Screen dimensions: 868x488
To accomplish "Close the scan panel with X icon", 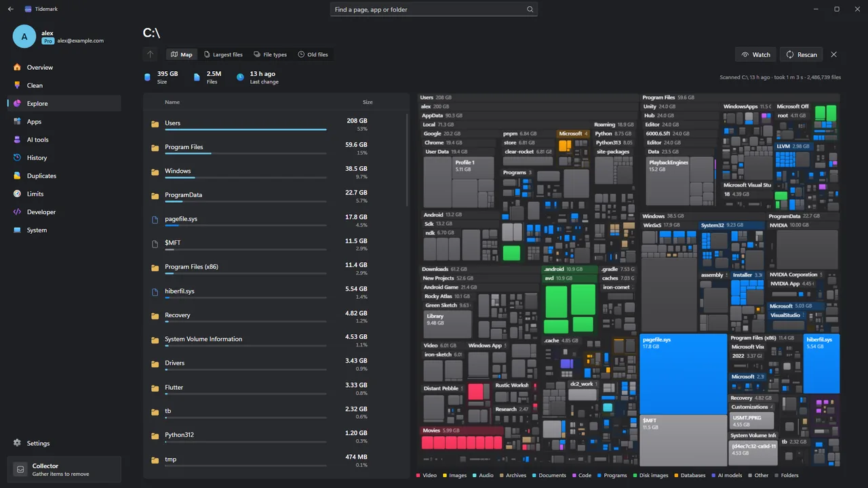I will (x=834, y=54).
